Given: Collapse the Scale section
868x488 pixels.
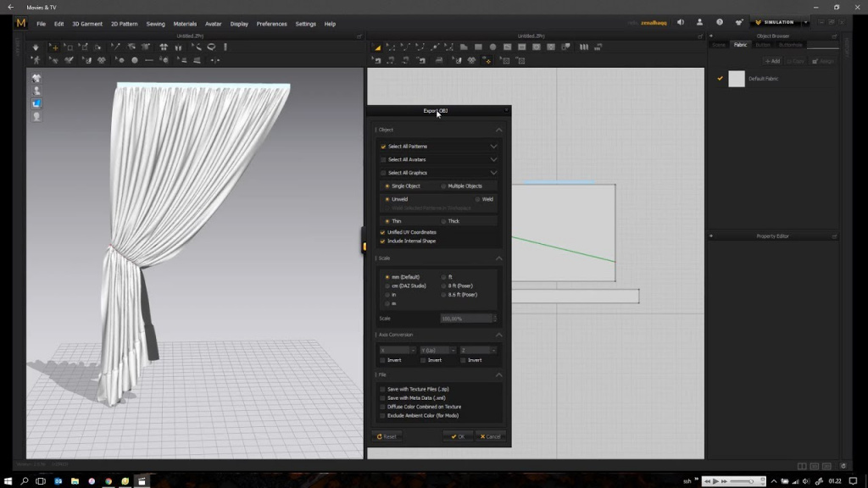Looking at the screenshot, I should pos(498,258).
